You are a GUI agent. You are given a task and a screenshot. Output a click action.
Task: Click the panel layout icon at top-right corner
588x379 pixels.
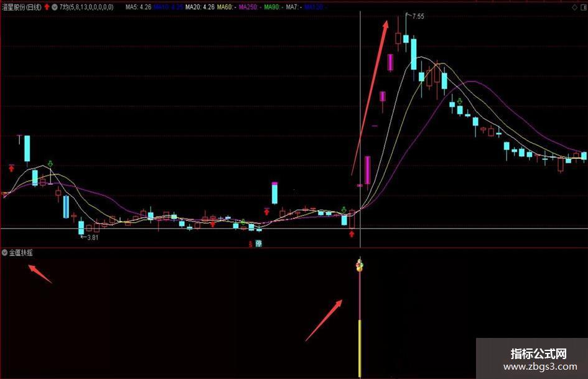584,7
